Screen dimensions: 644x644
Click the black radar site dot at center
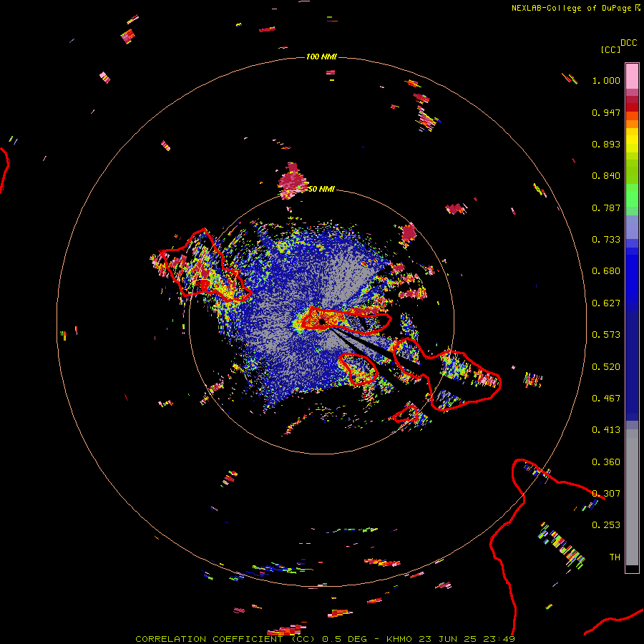click(x=322, y=321)
